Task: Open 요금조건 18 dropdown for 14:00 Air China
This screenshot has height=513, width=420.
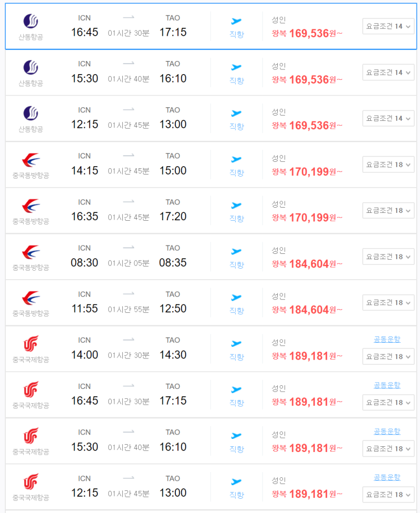Action: [x=388, y=356]
